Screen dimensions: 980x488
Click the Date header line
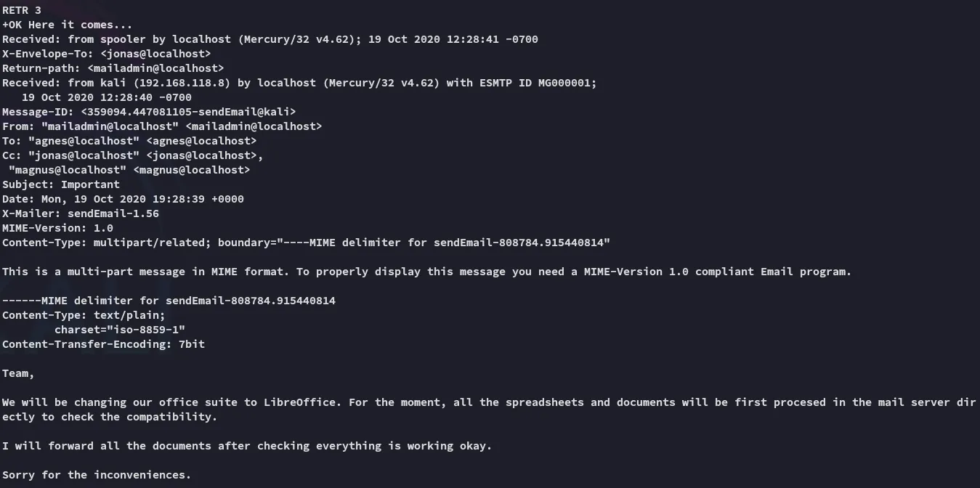coord(123,199)
